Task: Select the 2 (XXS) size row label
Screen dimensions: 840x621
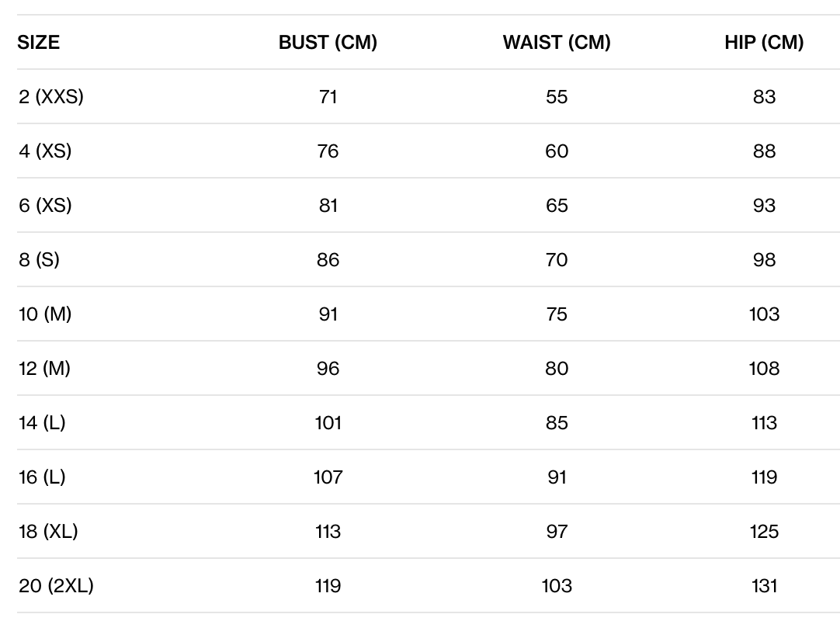Action: coord(51,97)
